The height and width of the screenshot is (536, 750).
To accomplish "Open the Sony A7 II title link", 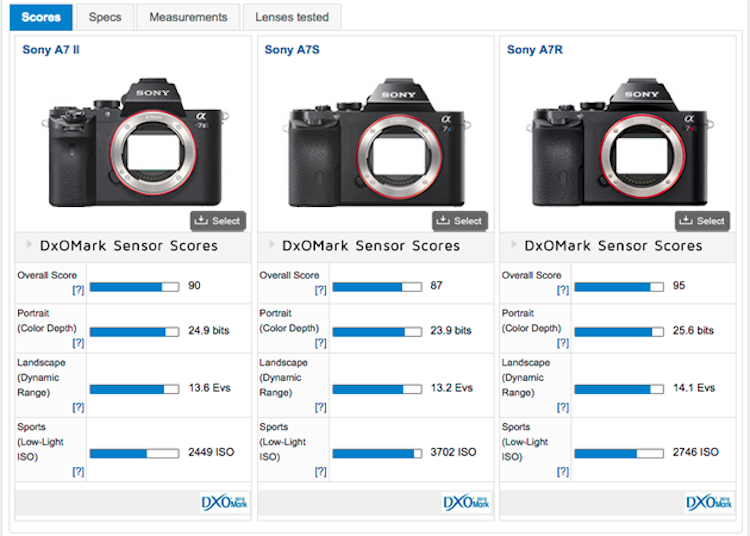I will pyautogui.click(x=50, y=50).
